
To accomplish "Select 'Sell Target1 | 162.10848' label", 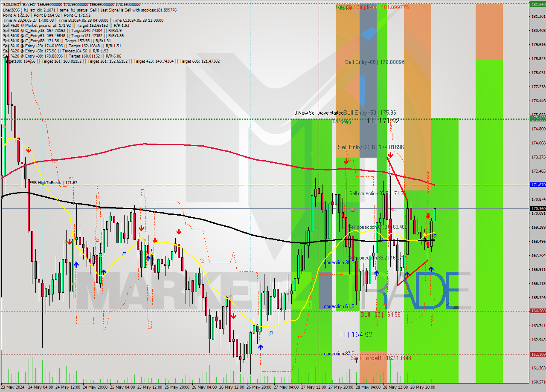I will click(x=381, y=358).
